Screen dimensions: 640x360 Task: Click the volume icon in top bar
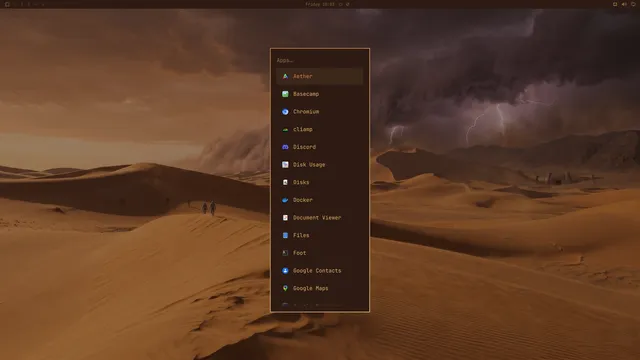click(x=624, y=4)
